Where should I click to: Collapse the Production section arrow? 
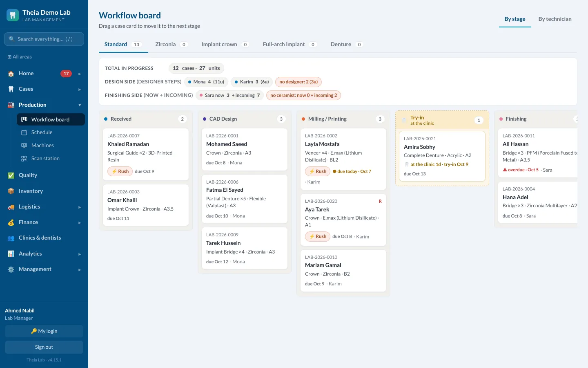80,105
